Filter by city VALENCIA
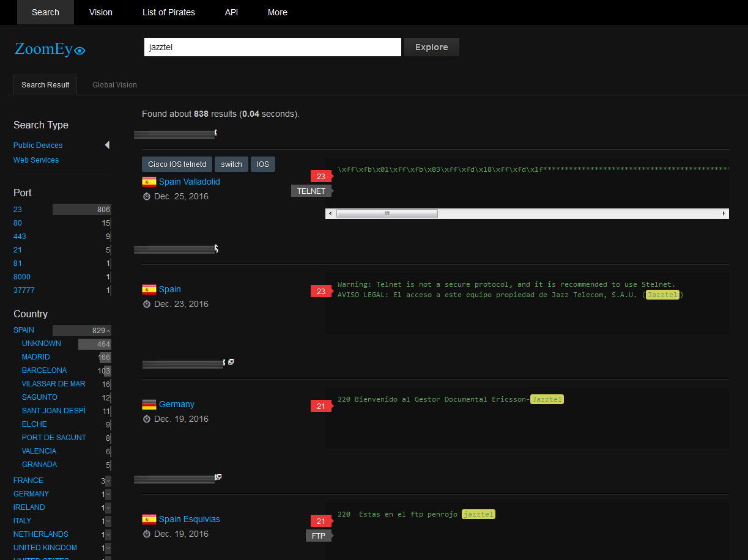Viewport: 748px width, 560px height. point(39,451)
